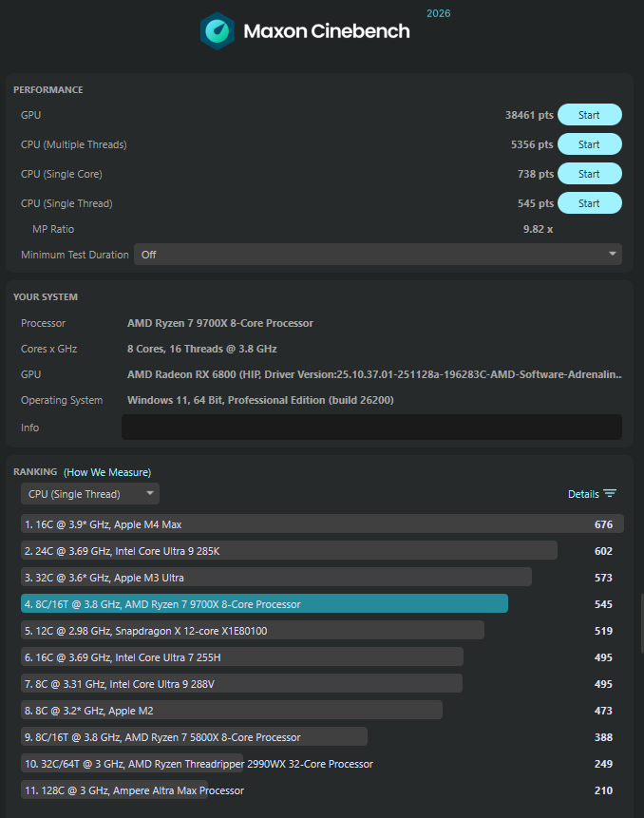Click the MP Ratio value 9.82 x
Image resolution: width=644 pixels, height=818 pixels.
click(x=539, y=229)
